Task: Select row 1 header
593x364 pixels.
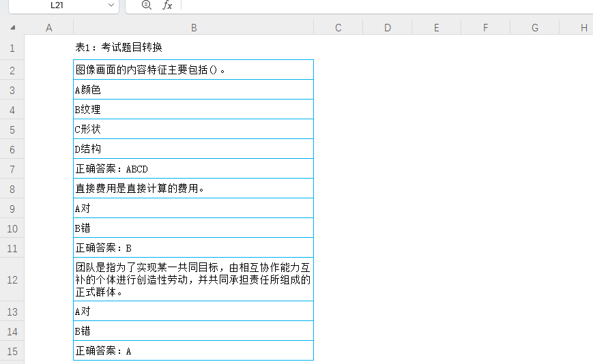Action: coord(12,48)
